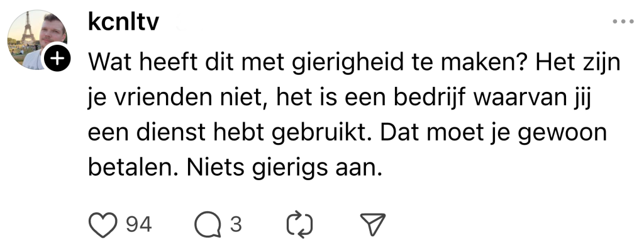
Task: Share the post with the paper plane icon
Action: [372, 224]
